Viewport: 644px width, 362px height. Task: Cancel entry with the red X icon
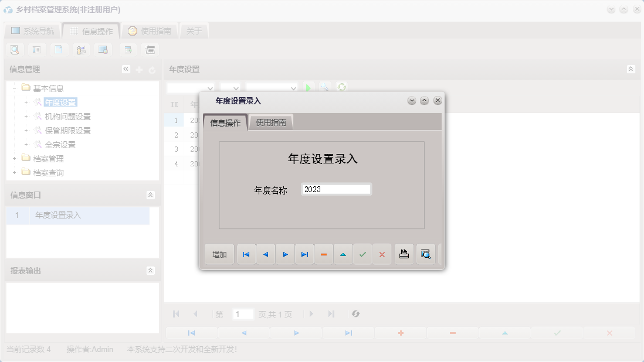[382, 254]
